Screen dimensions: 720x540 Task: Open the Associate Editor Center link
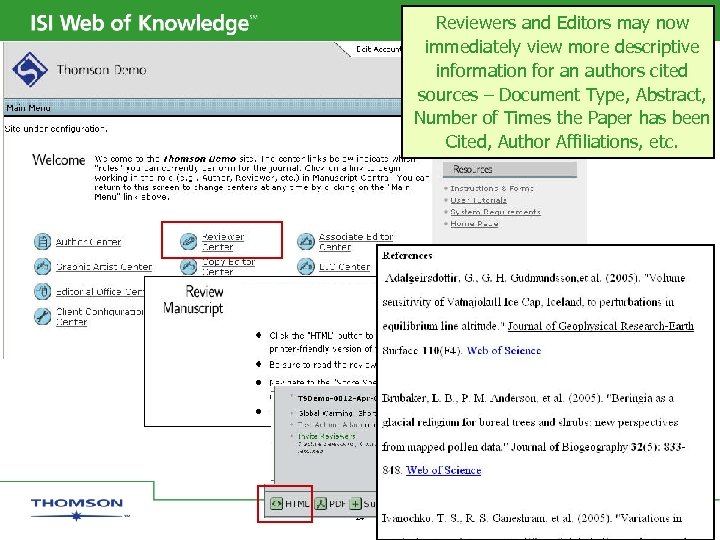[x=356, y=242]
